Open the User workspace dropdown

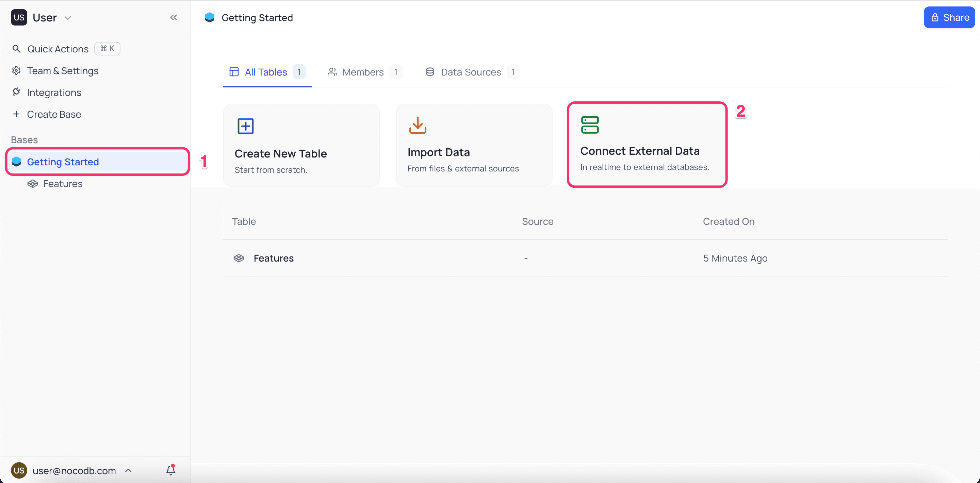pyautogui.click(x=68, y=18)
